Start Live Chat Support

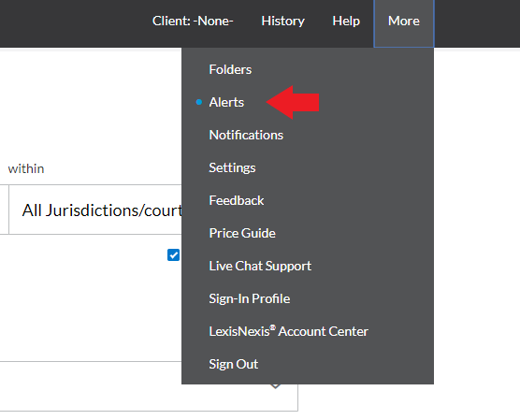260,266
